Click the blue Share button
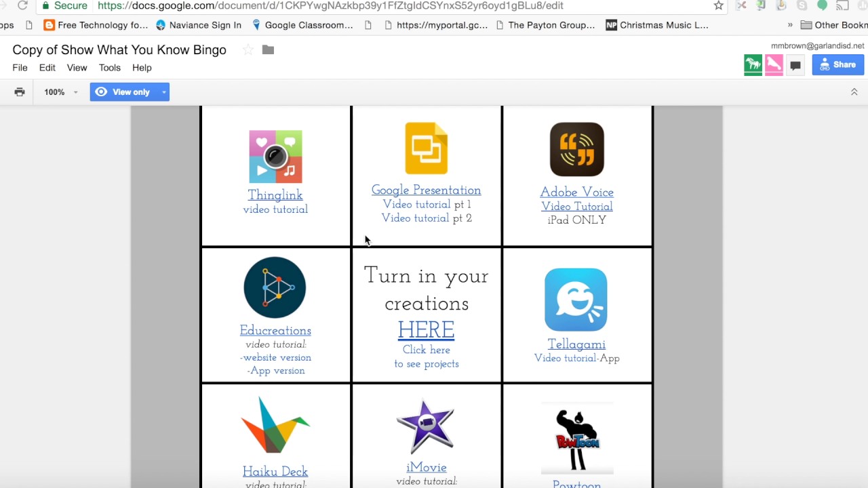This screenshot has width=868, height=488. [x=837, y=65]
